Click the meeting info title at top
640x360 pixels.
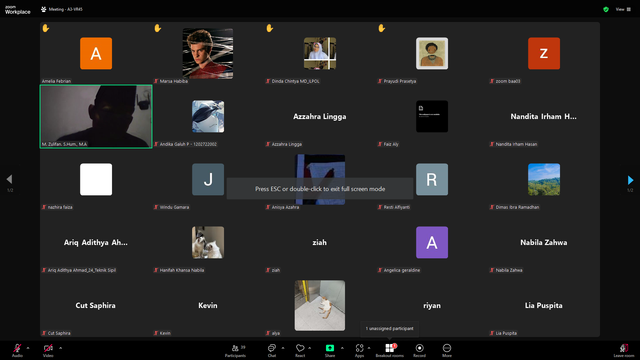(x=62, y=9)
